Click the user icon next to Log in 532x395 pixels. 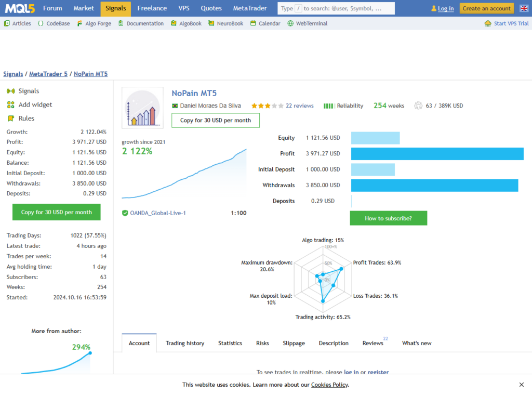pos(434,8)
